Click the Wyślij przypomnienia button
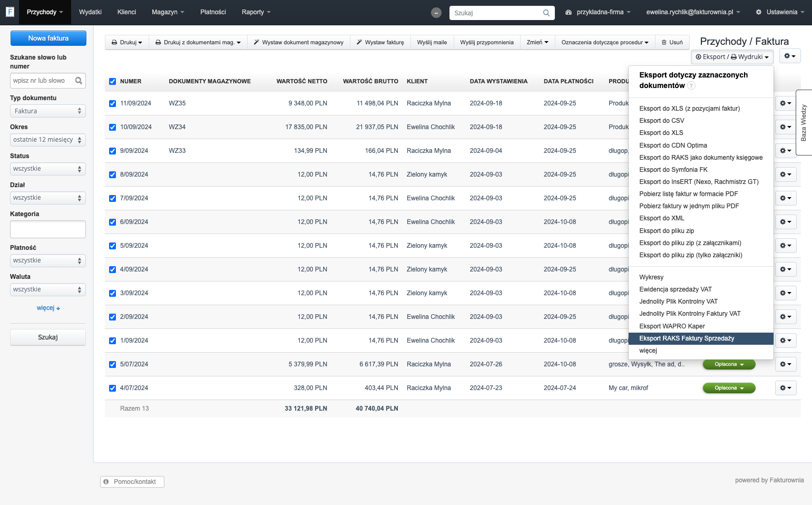This screenshot has height=505, width=812. 487,42
